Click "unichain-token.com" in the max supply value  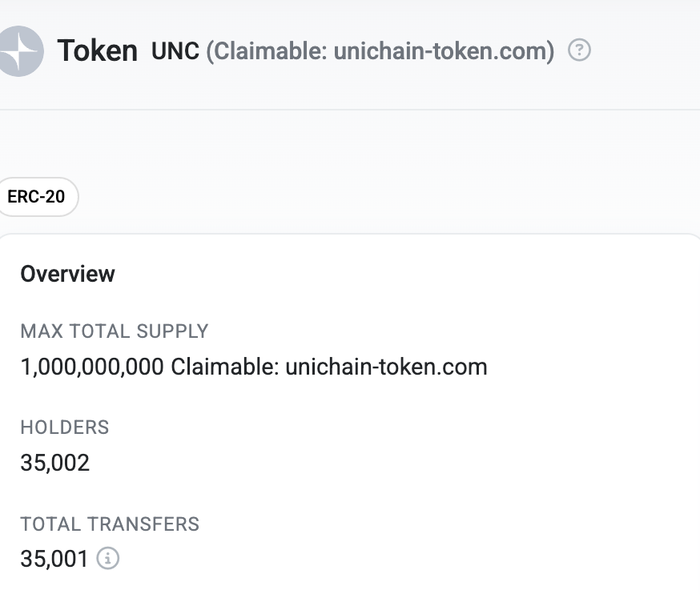pos(386,367)
